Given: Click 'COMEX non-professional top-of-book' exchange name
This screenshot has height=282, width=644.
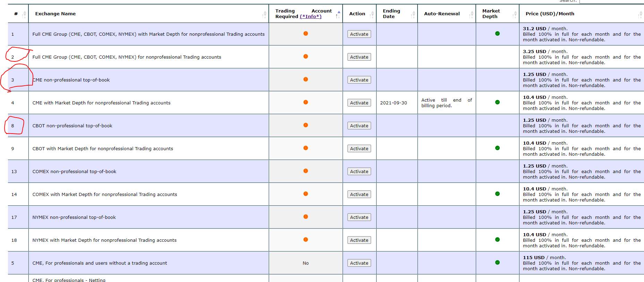Looking at the screenshot, I should [75, 172].
